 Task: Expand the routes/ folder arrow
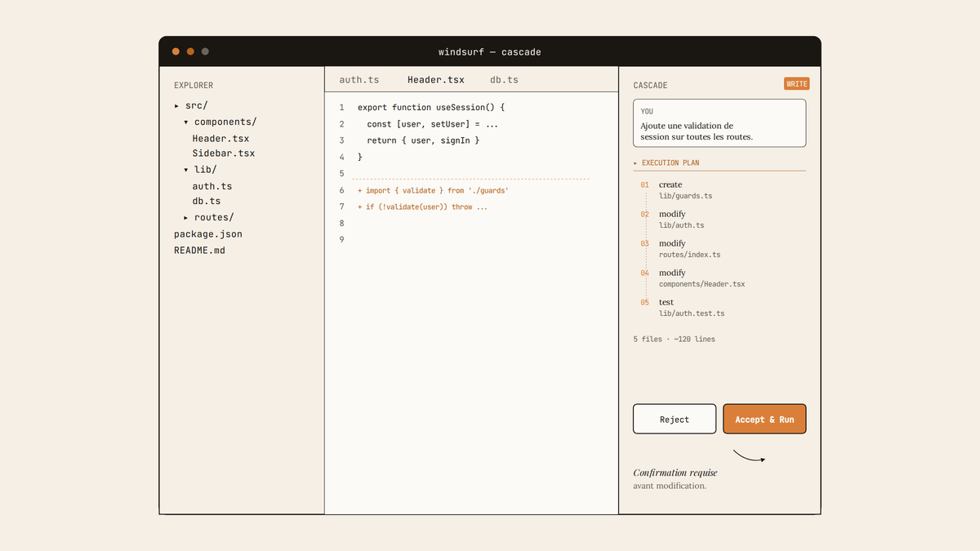[186, 218]
